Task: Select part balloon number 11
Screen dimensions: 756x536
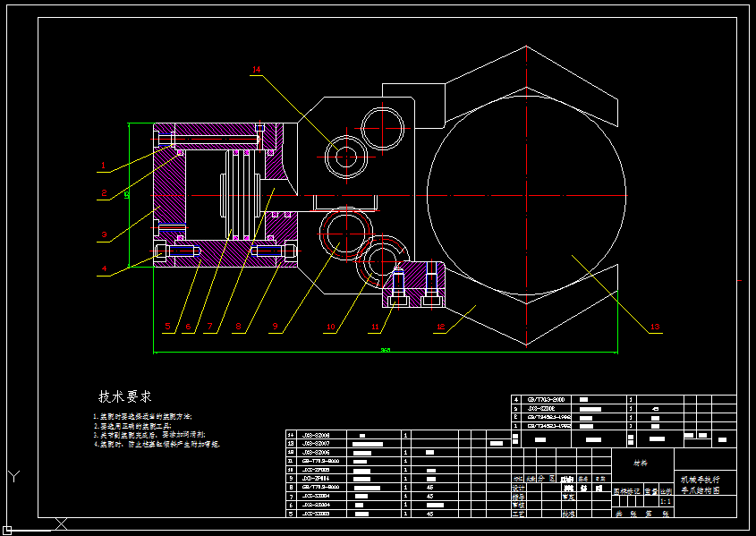Action: click(375, 327)
